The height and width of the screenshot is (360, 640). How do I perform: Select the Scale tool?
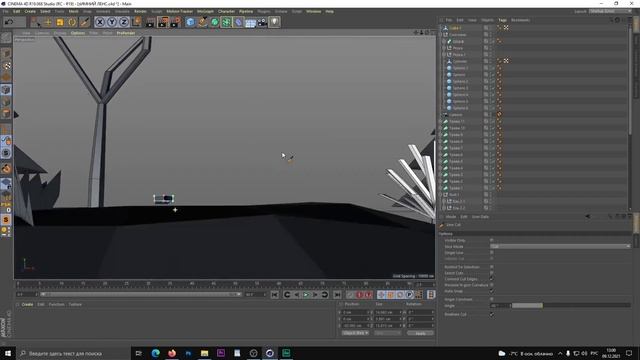60,22
